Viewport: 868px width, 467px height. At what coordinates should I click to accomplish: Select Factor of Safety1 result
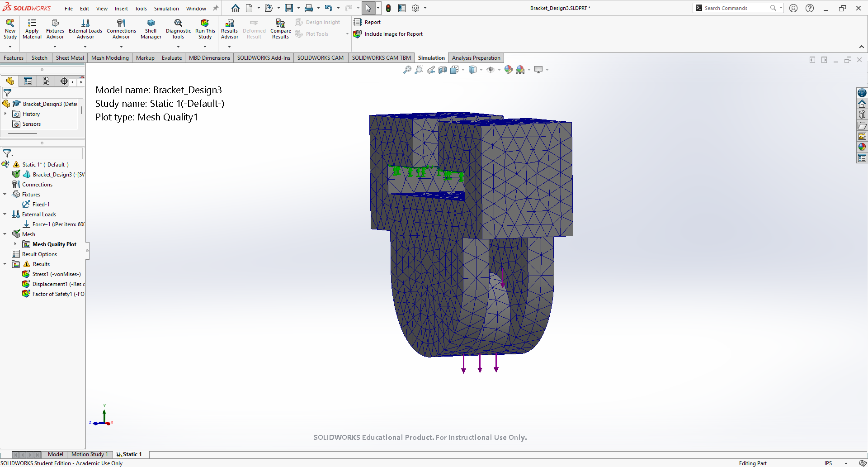tap(53, 294)
